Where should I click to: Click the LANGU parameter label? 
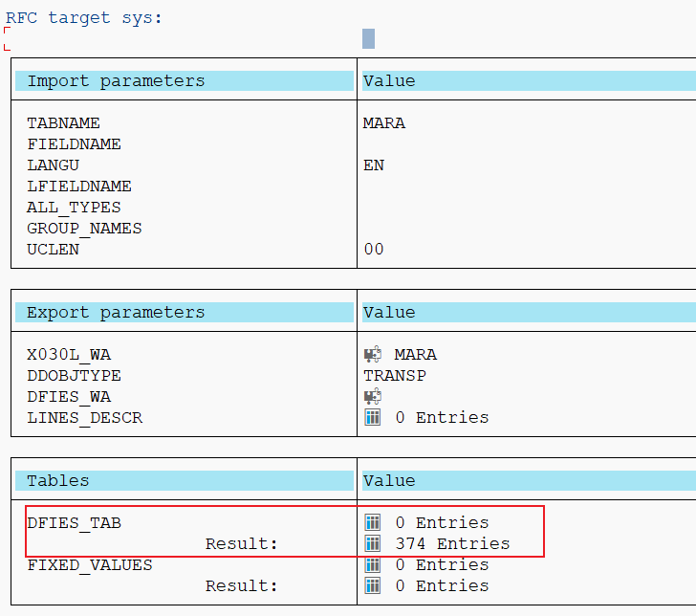53,165
